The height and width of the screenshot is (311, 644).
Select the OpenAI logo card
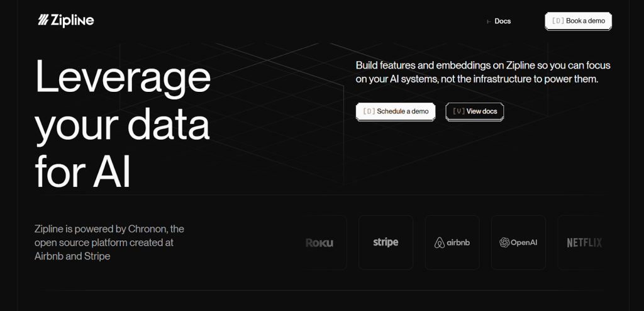(518, 243)
